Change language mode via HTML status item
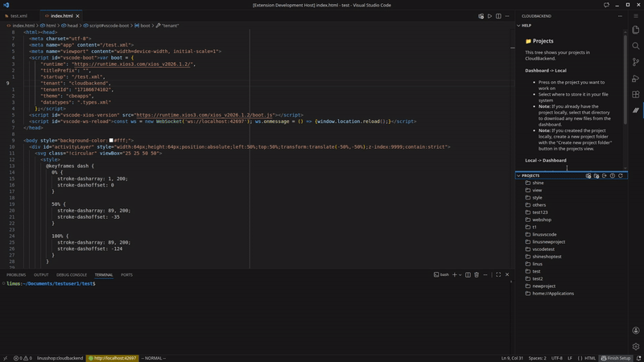 (590, 358)
